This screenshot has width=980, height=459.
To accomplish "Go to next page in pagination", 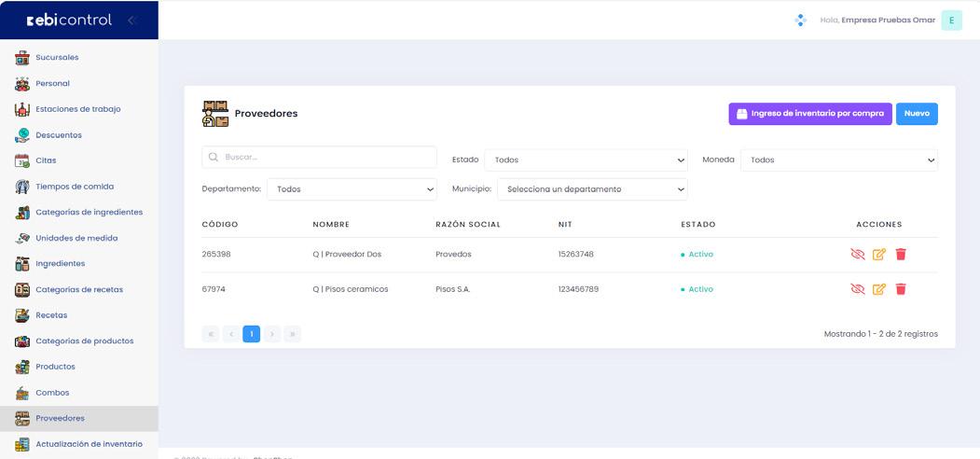I will tap(272, 334).
